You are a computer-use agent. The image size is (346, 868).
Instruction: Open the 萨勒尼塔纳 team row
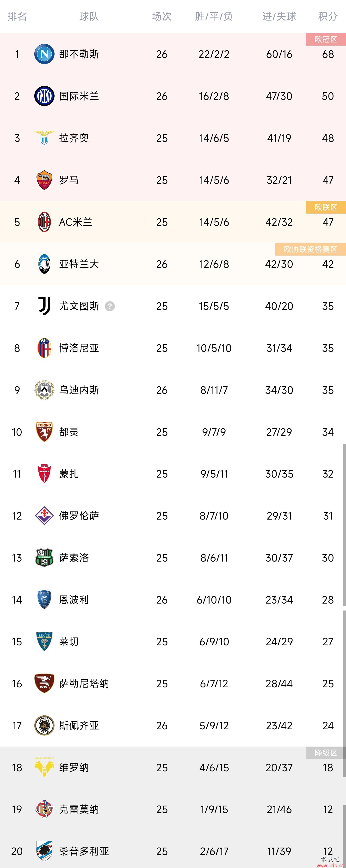coord(173,684)
